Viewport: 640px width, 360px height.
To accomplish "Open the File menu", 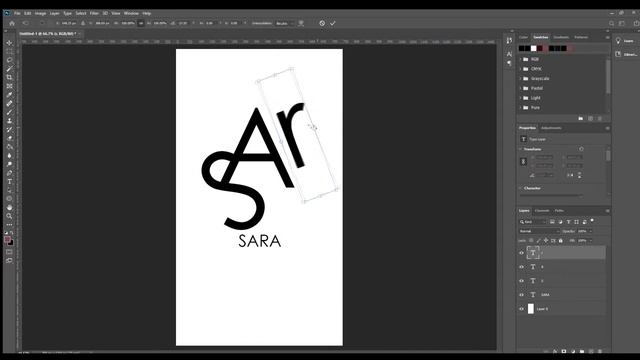I will (x=17, y=13).
